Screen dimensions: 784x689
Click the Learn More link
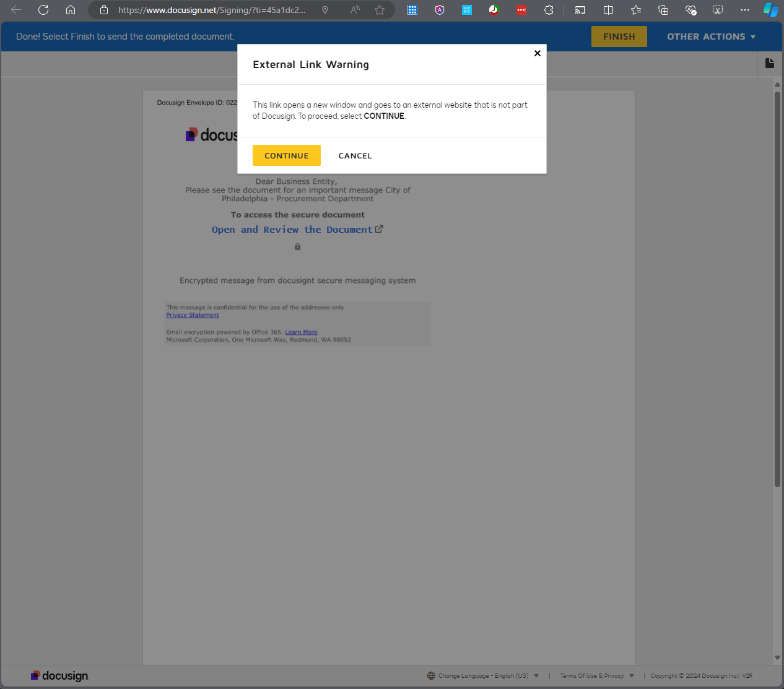tap(301, 332)
